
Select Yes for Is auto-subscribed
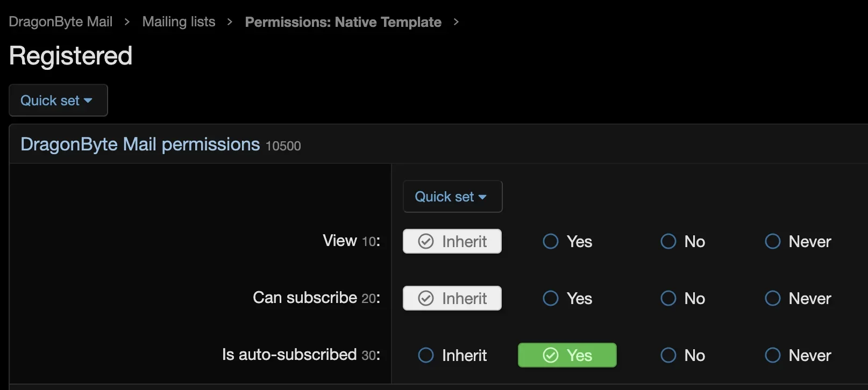pyautogui.click(x=567, y=355)
